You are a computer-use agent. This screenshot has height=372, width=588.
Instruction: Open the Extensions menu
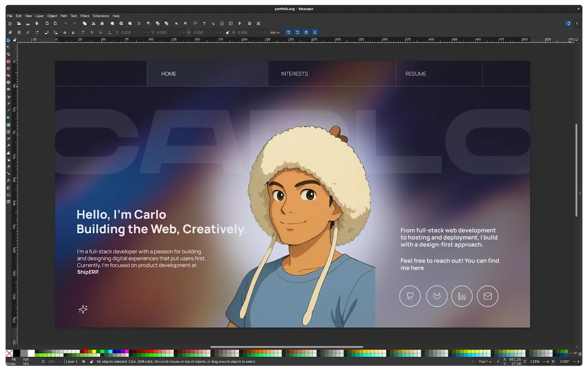click(x=101, y=16)
